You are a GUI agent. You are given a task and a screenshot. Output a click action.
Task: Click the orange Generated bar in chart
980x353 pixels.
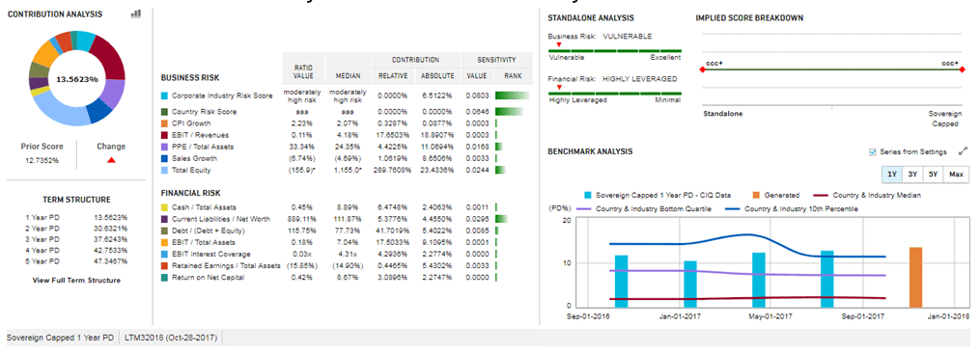coord(915,278)
